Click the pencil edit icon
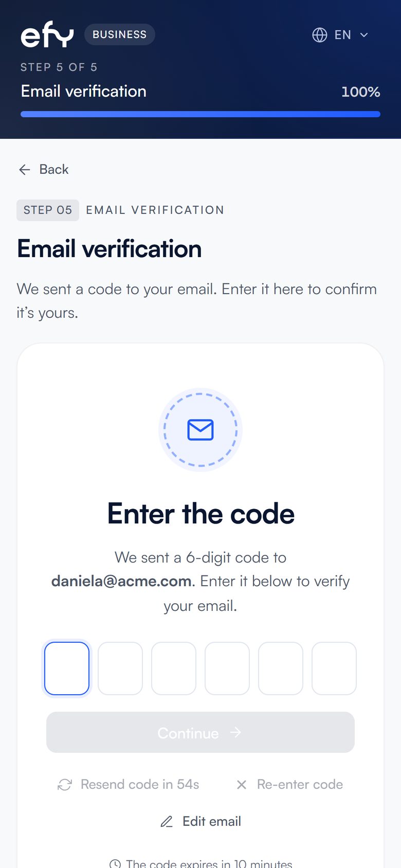 (167, 822)
